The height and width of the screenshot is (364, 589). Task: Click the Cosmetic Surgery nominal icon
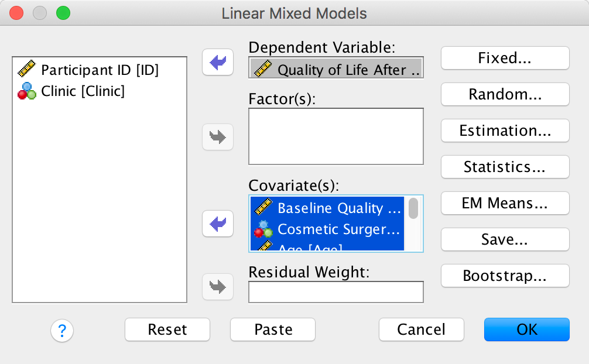[263, 229]
